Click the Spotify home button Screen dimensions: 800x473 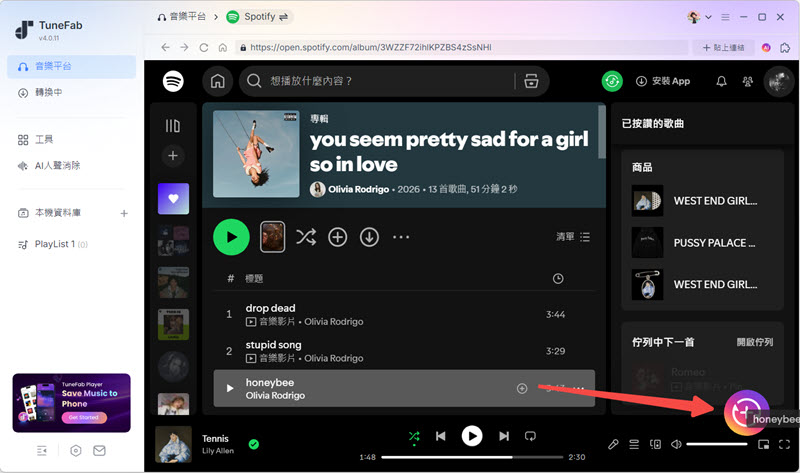(218, 81)
